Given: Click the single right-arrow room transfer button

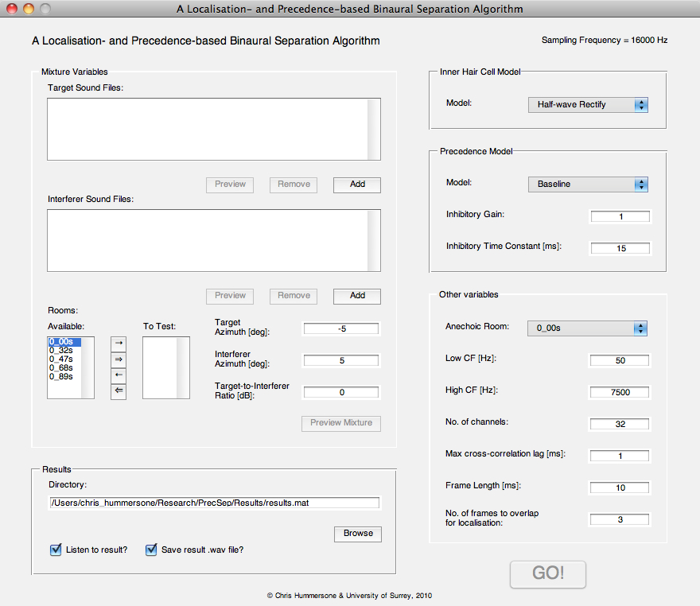Looking at the screenshot, I should pos(118,343).
